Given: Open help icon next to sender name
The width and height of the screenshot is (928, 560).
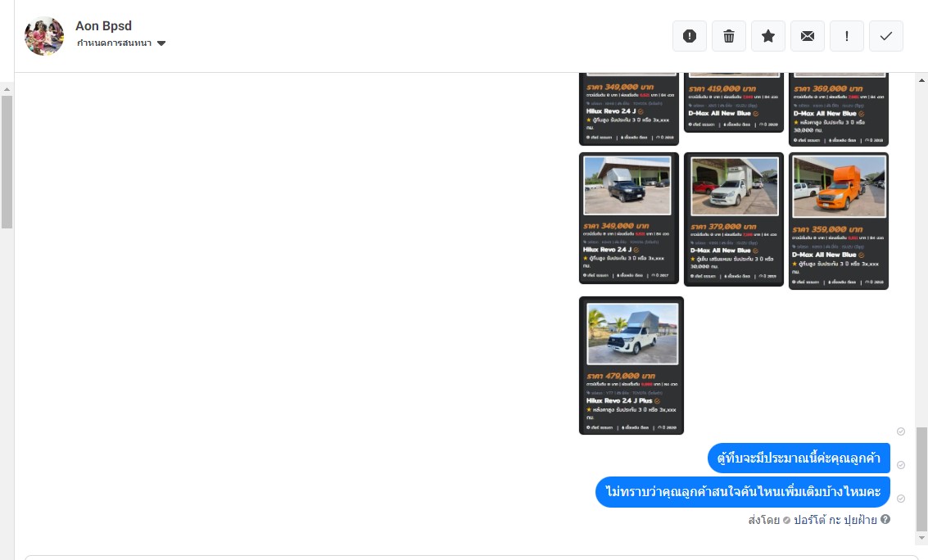Looking at the screenshot, I should pos(885,519).
